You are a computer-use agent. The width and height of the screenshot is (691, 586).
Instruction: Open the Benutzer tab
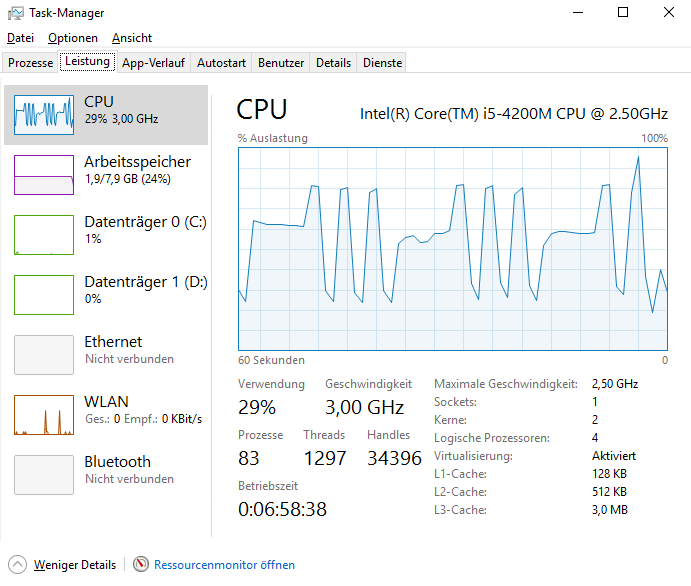(281, 63)
